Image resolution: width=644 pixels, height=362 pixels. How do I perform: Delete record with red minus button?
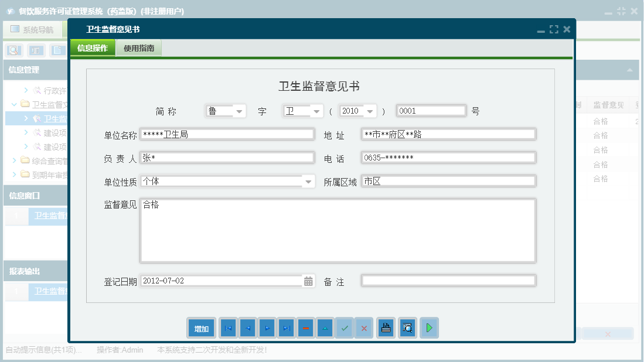305,329
